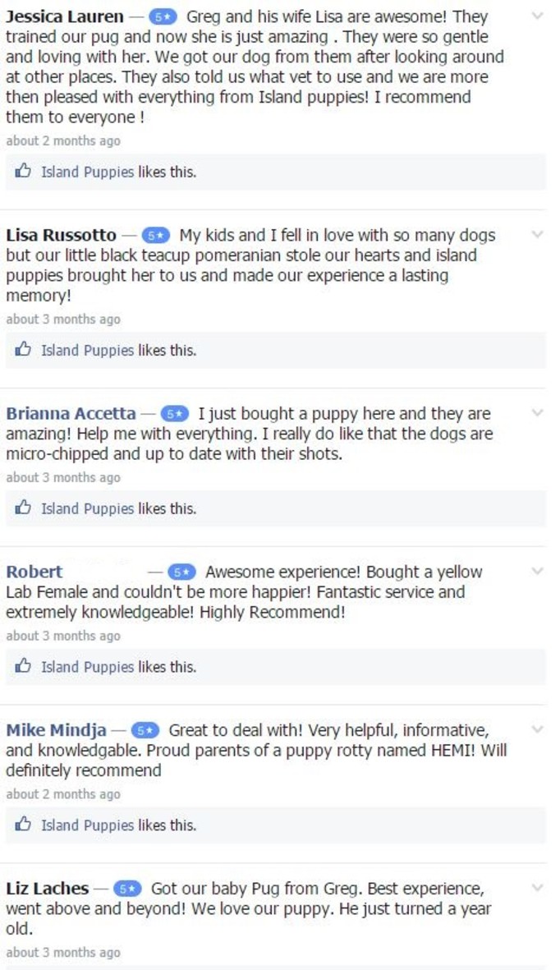
Task: Click the 5-star badge beside Lisa Russotto
Action: click(156, 236)
